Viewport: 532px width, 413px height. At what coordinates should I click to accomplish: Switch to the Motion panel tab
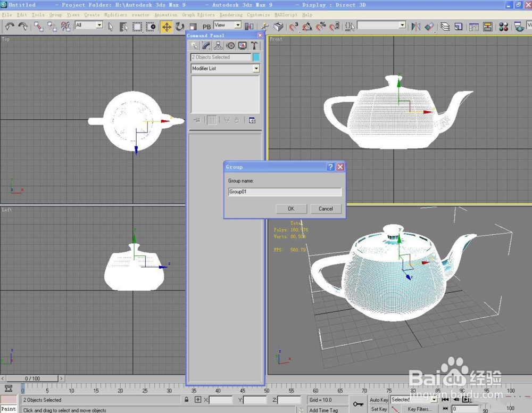tap(230, 45)
